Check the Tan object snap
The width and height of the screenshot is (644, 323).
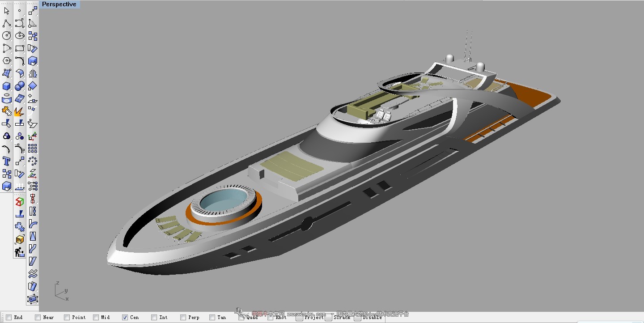tap(212, 318)
